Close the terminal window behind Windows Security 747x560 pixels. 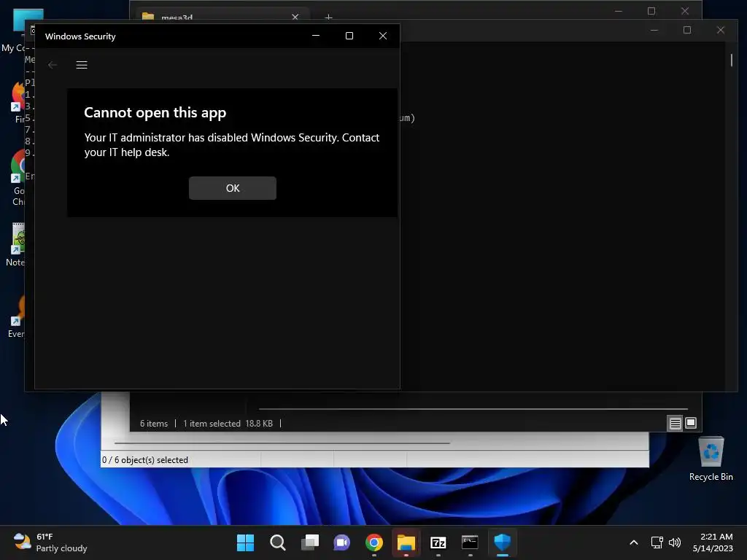coord(720,30)
